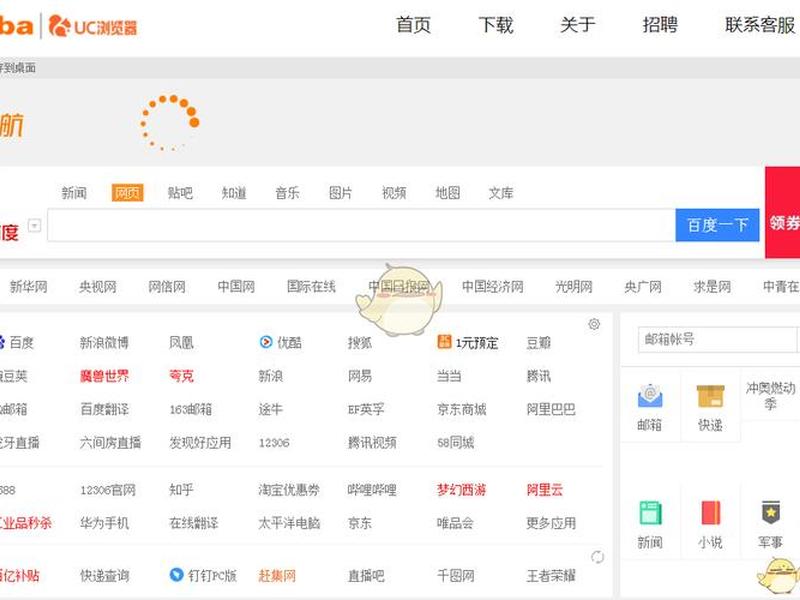Open the 新华网 link

click(x=29, y=287)
